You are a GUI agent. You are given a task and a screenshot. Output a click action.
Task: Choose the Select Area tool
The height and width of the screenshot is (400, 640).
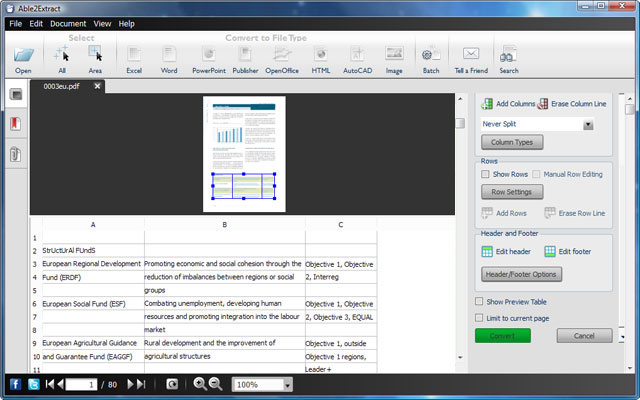tap(96, 53)
